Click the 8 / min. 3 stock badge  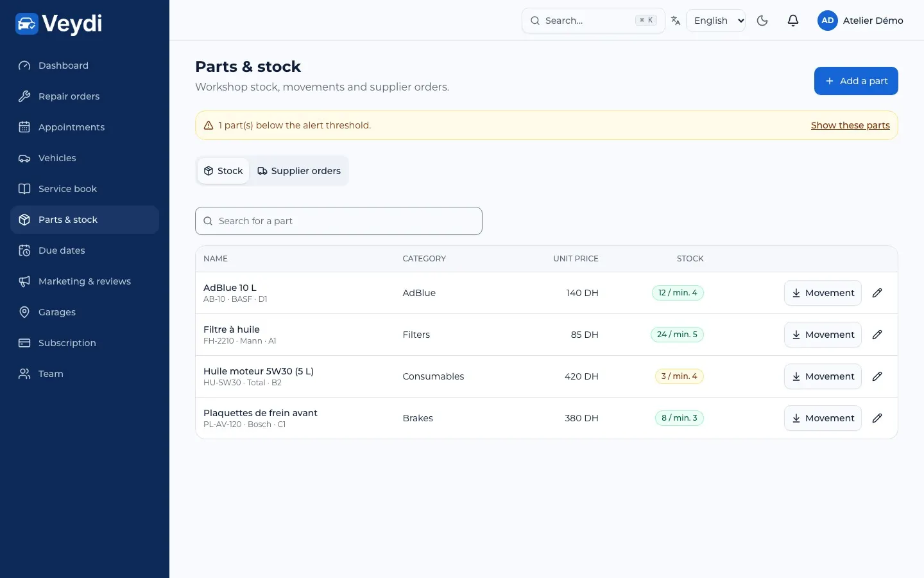coord(679,418)
